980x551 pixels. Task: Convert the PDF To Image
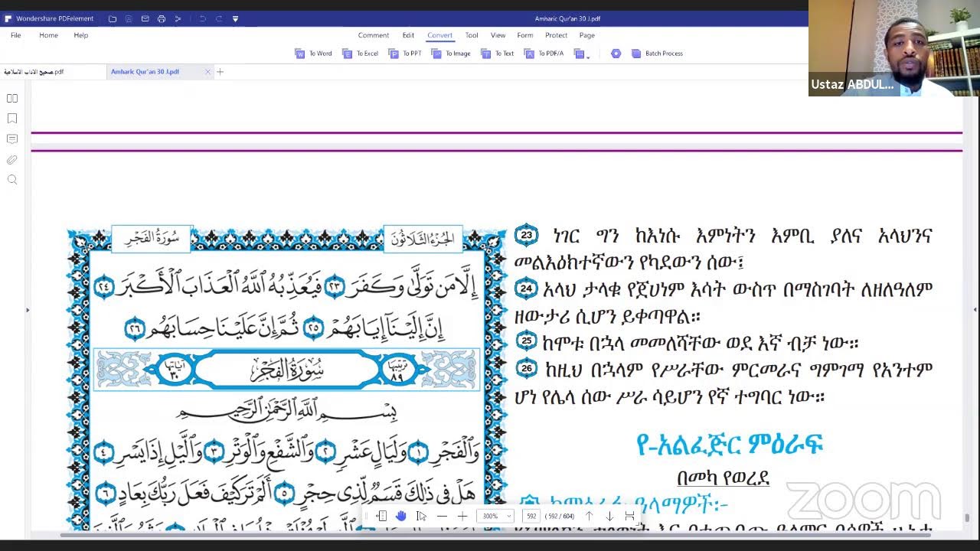[x=451, y=54]
